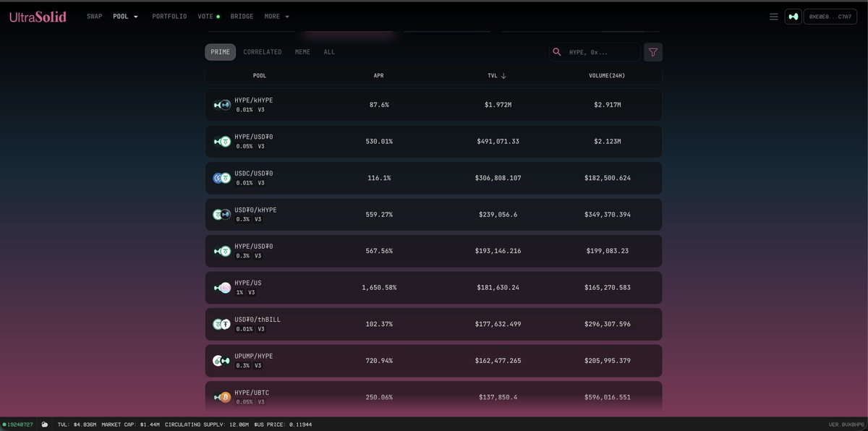Open the USDC/USD₮0 pool name
The image size is (868, 431).
(254, 173)
